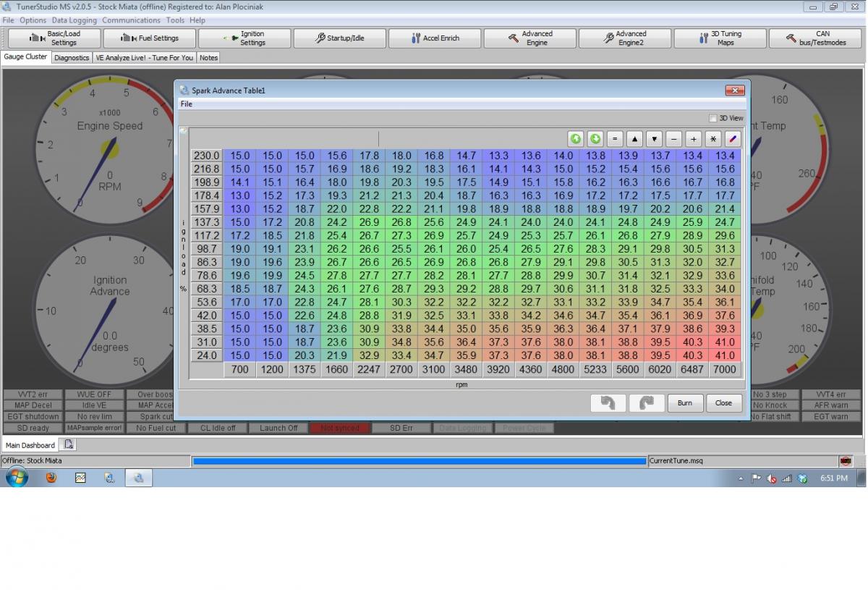Click the green down-arrow icon in table toolbar
Screen dimensions: 868x590
click(x=595, y=139)
